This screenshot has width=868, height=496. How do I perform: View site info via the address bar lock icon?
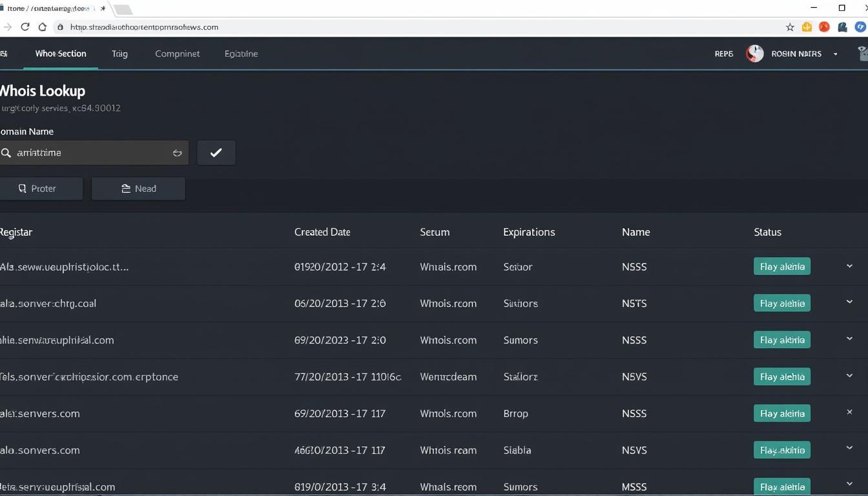[60, 27]
